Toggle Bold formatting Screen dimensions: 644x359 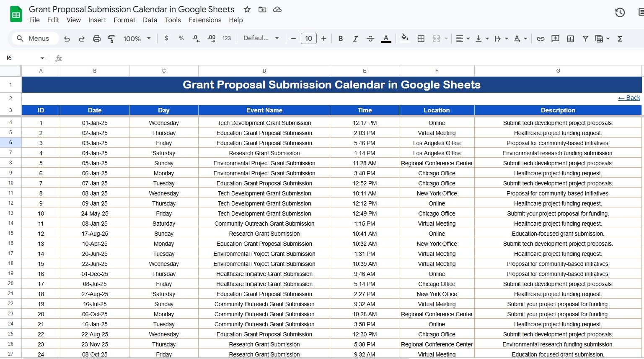[341, 39]
